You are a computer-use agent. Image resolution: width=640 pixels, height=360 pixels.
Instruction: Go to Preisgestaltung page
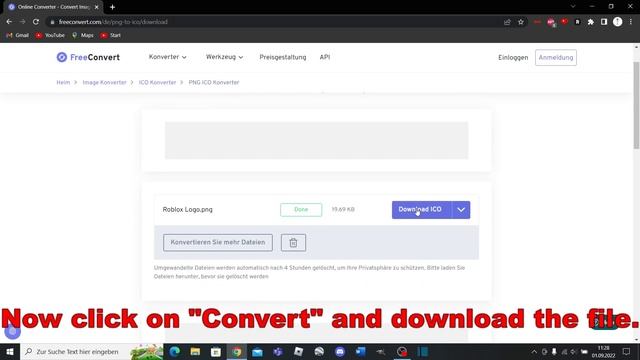coord(282,58)
